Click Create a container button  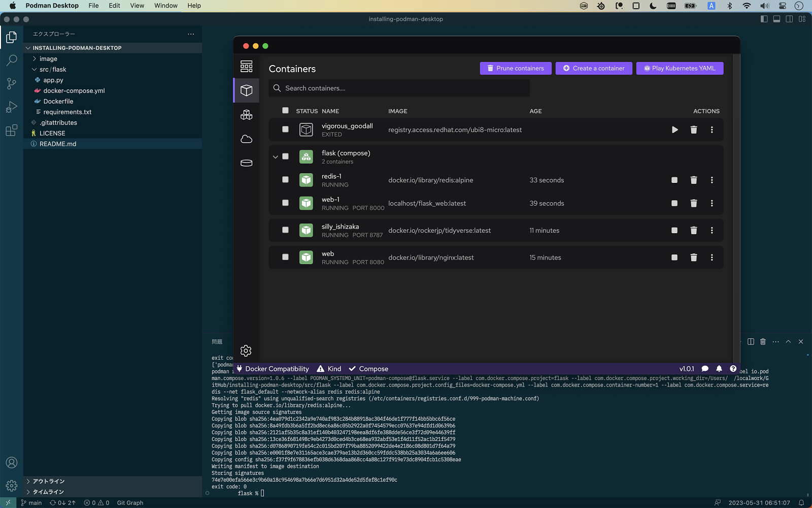[x=594, y=68]
